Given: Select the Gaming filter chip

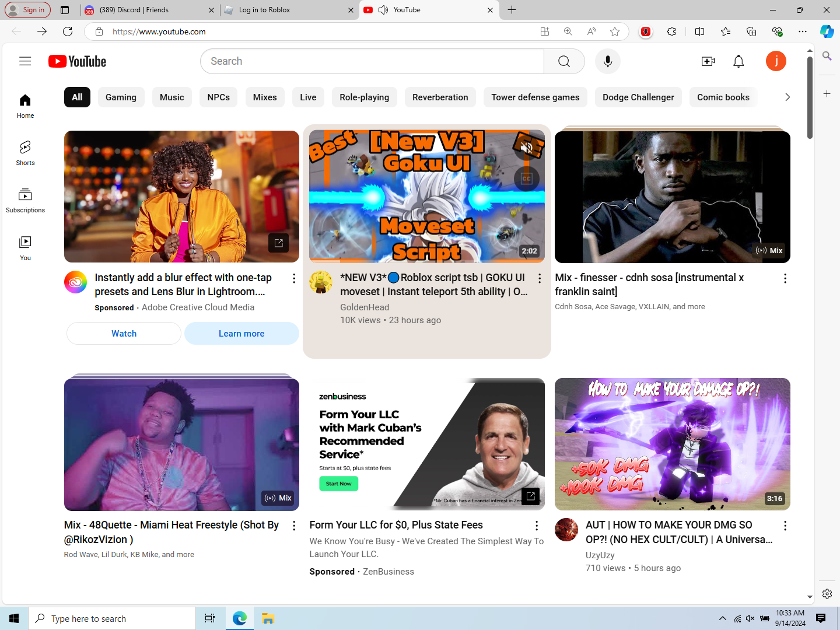Looking at the screenshot, I should (121, 97).
